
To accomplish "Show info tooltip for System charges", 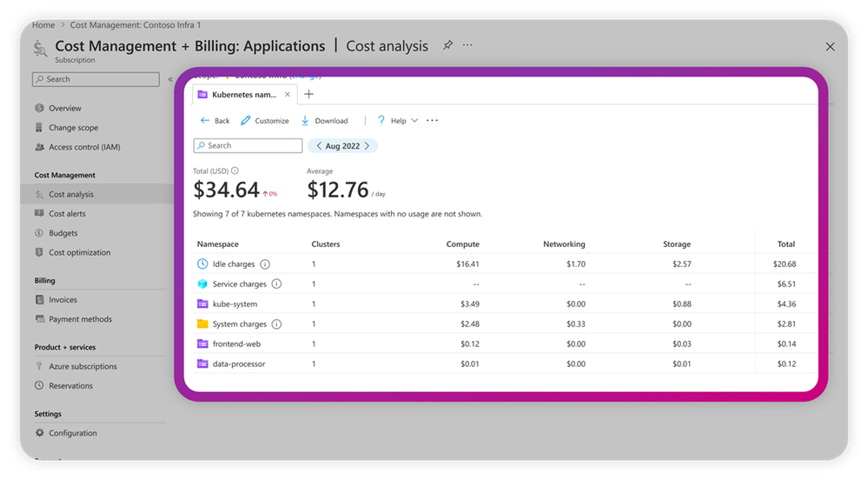I will [277, 323].
